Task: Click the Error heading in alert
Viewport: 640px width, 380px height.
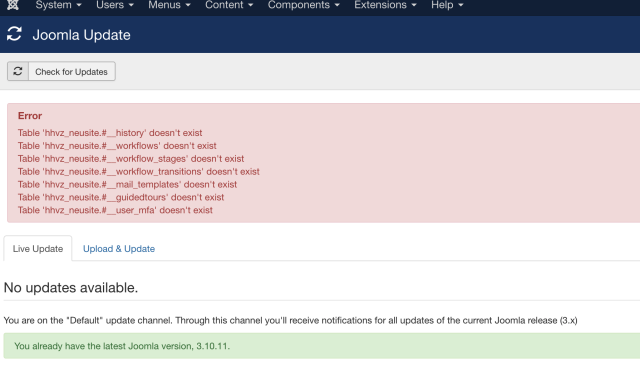Action: coord(30,116)
